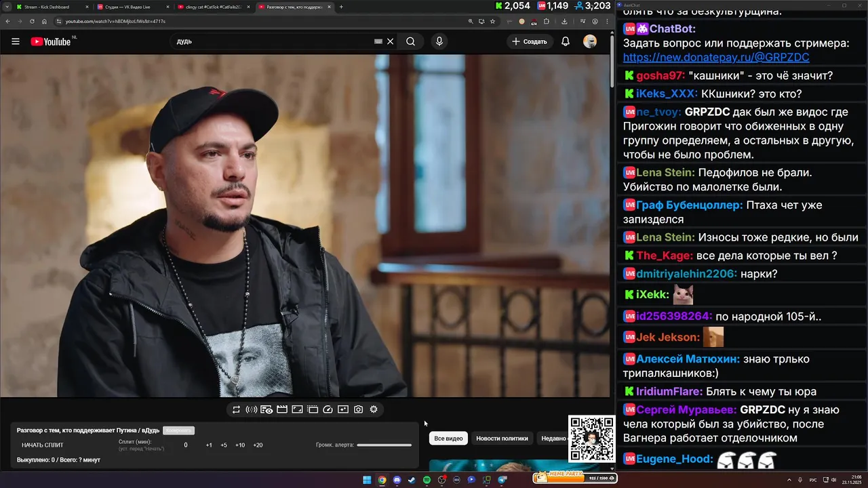Open the Создать (Create) button
Screen dimensions: 868x488
[x=530, y=41]
